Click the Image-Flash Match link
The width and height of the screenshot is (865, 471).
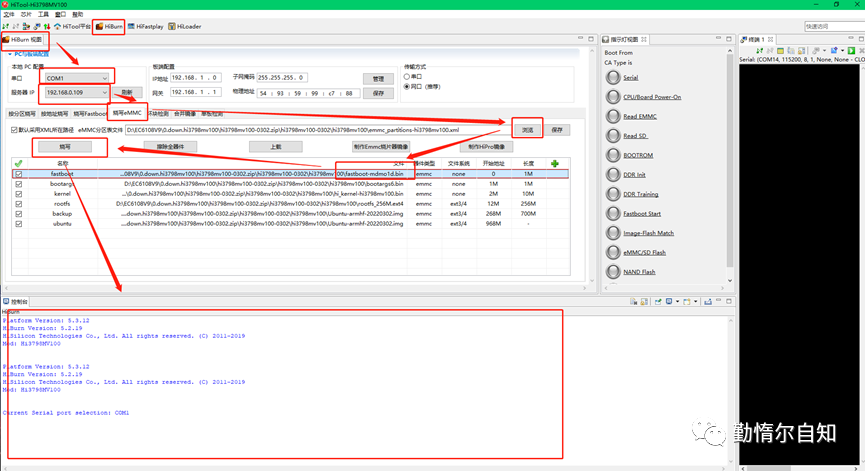pyautogui.click(x=648, y=233)
